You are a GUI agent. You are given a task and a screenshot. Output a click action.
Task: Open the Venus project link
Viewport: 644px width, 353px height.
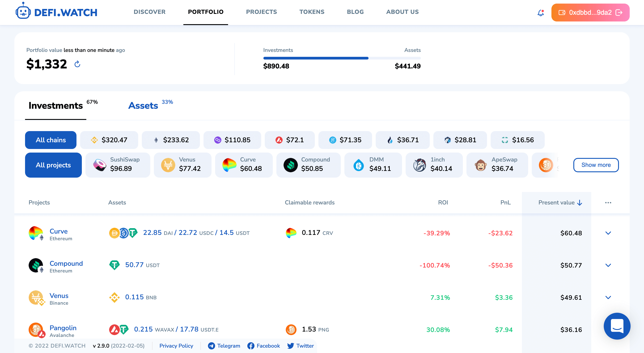(59, 296)
